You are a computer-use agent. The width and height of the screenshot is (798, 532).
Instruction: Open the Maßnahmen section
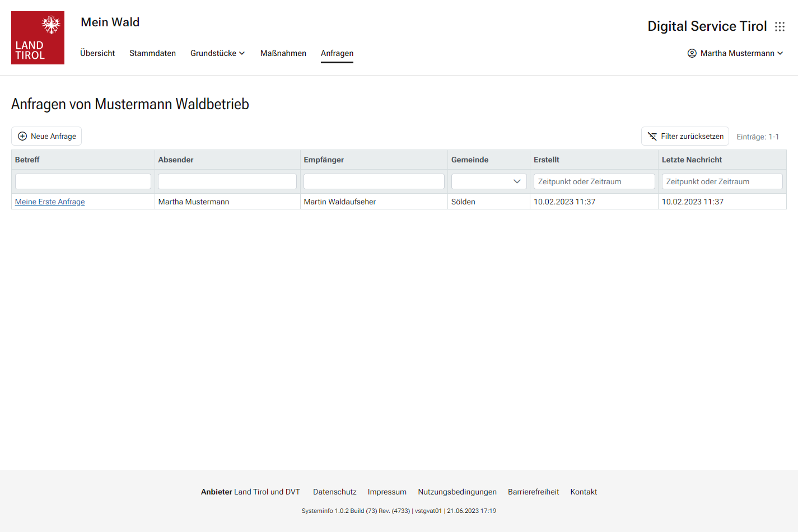pos(283,53)
